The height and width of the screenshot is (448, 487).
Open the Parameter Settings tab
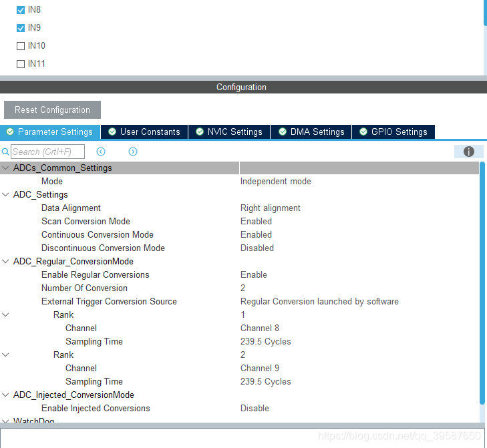click(50, 132)
